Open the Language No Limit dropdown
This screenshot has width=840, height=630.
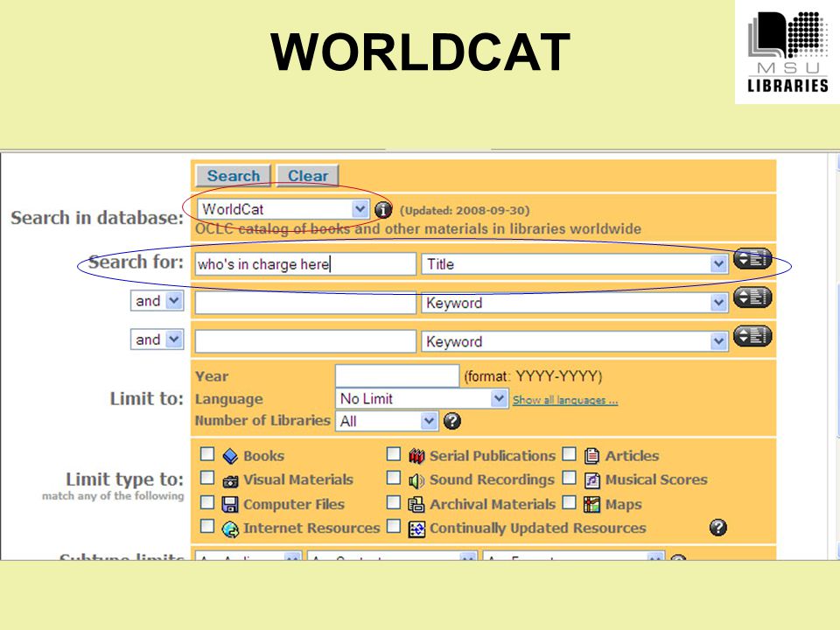(x=422, y=399)
